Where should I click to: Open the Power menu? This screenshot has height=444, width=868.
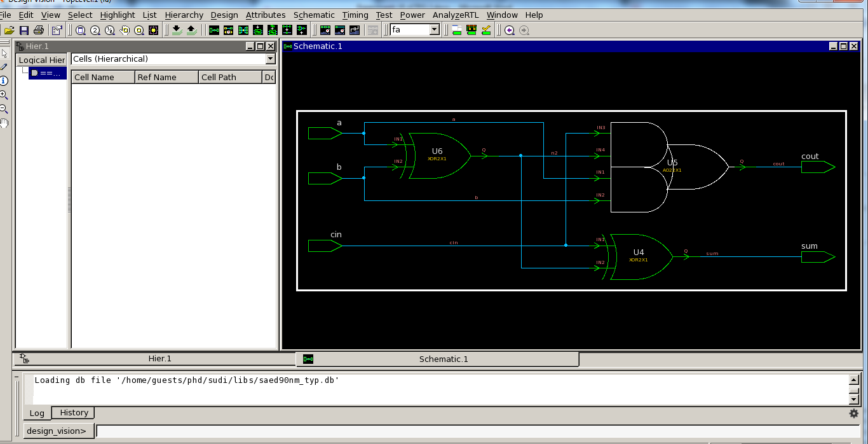click(x=412, y=15)
